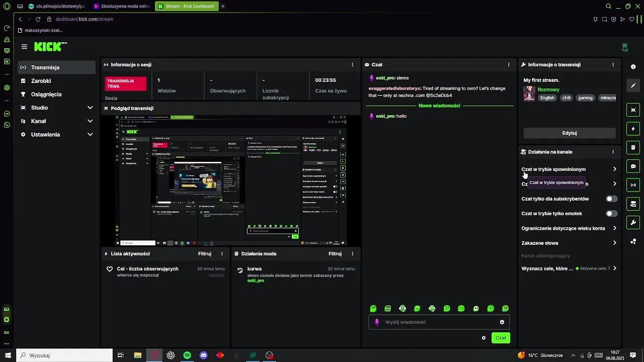Insert the last heart-eyes emote in quick bar
Viewport: 644px width, 362px height.
click(506, 309)
